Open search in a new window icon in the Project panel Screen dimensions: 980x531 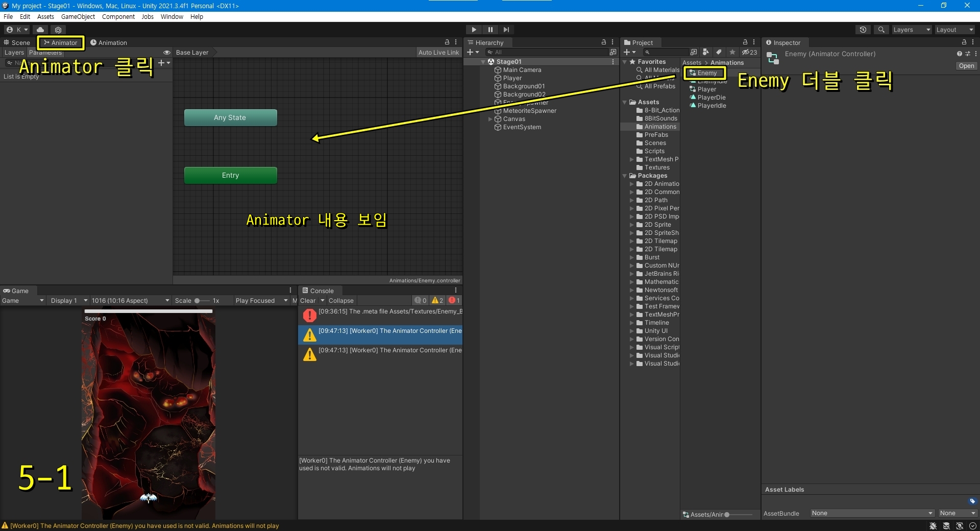[x=693, y=52]
